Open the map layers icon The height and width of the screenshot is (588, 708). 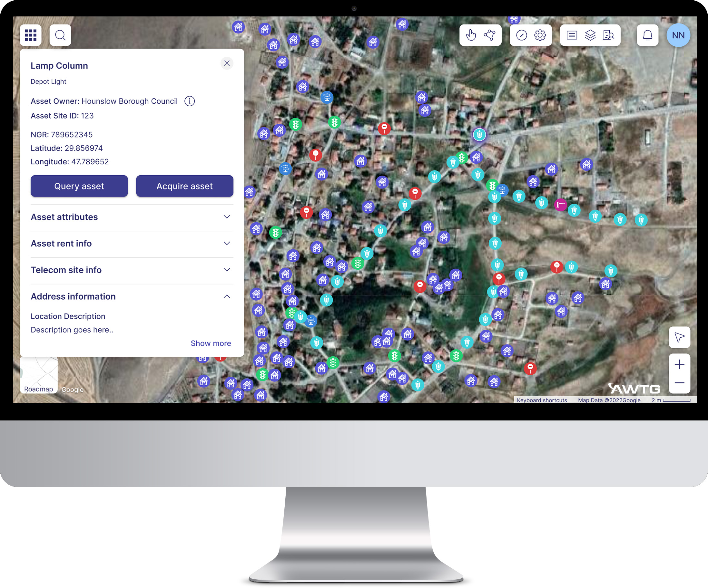[590, 35]
